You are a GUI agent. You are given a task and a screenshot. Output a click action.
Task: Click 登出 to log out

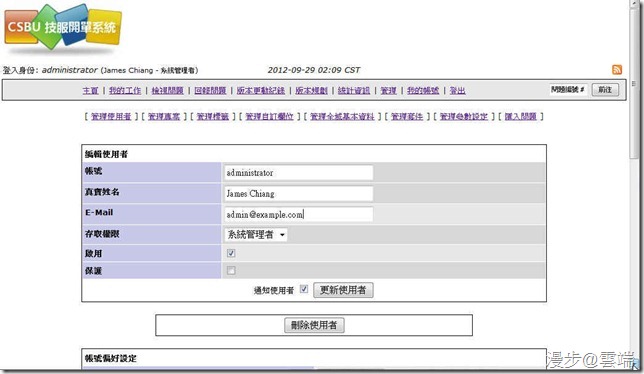point(458,90)
